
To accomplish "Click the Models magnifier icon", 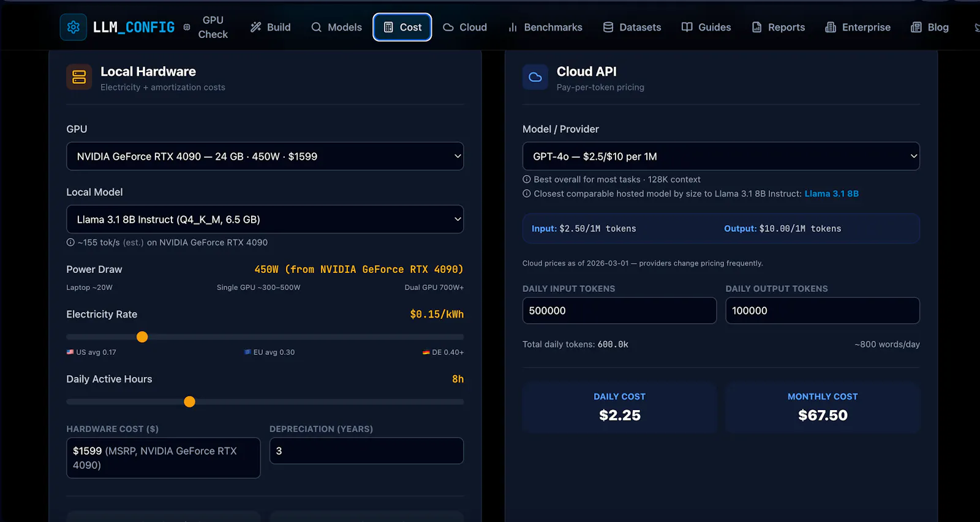I will pos(316,27).
